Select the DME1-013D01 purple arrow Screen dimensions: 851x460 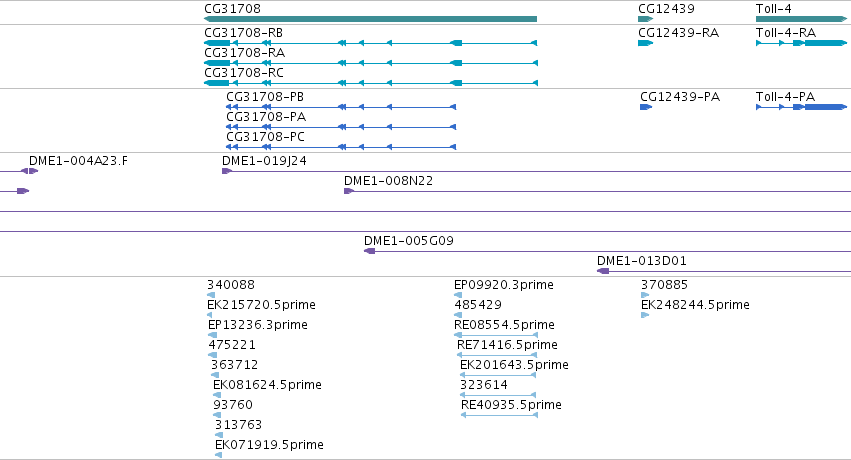[603, 271]
